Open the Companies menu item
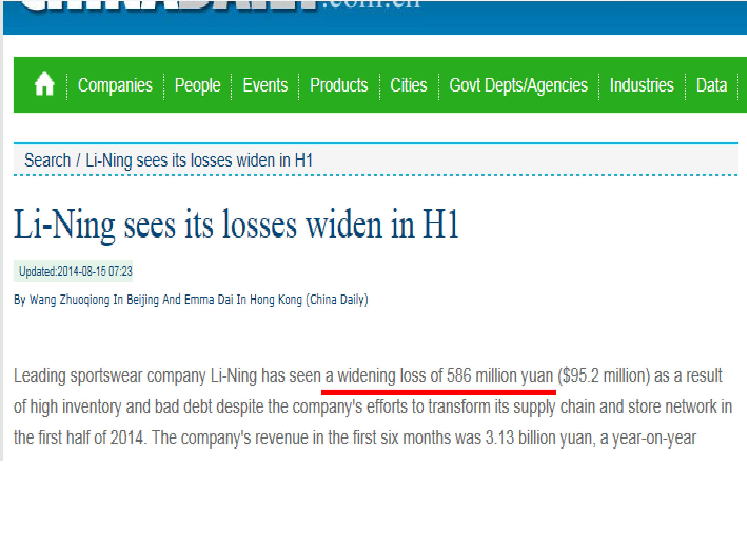This screenshot has width=747, height=560. pos(115,85)
